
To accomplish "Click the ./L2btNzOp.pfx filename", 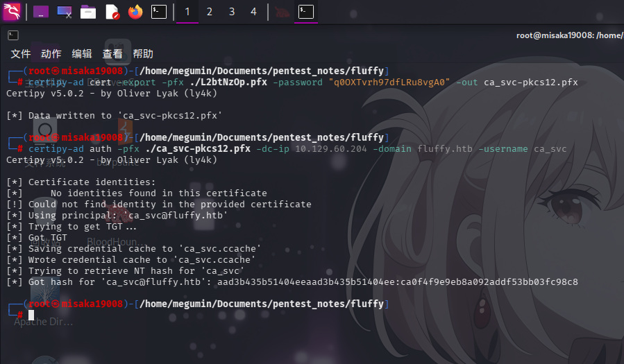I will coord(228,83).
